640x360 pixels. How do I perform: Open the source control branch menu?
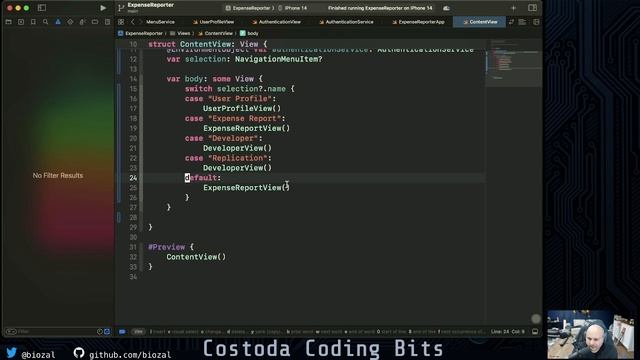[x=121, y=8]
